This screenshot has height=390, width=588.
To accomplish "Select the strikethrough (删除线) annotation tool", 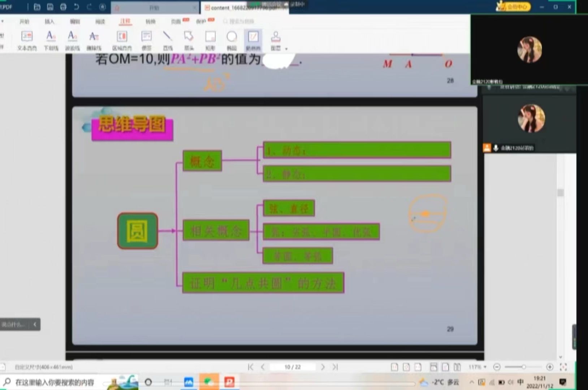I will (94, 40).
